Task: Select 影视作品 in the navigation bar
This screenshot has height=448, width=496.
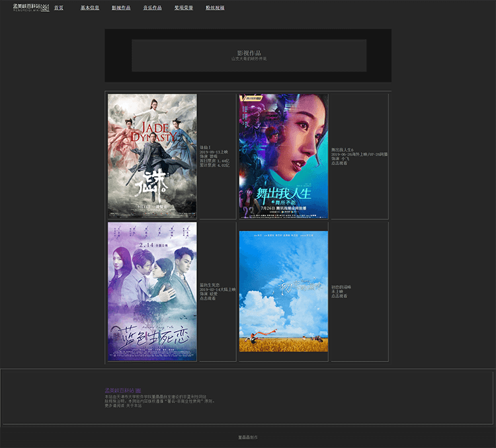Action: click(121, 7)
